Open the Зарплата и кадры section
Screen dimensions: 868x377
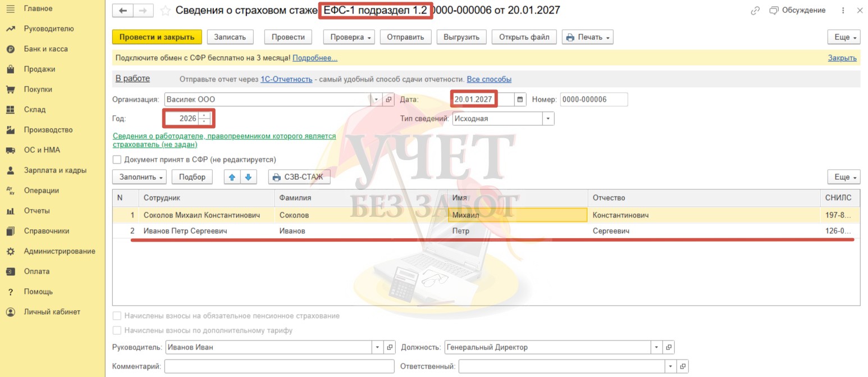(55, 170)
